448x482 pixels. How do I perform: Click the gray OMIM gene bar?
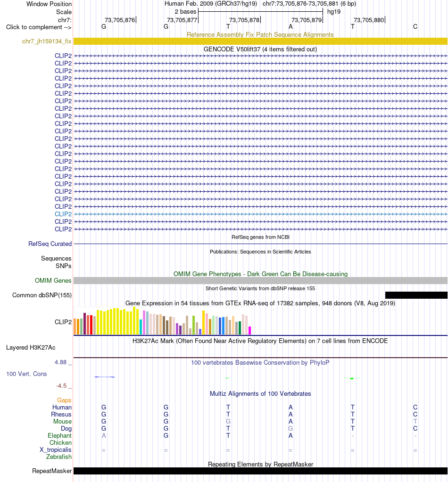click(260, 280)
